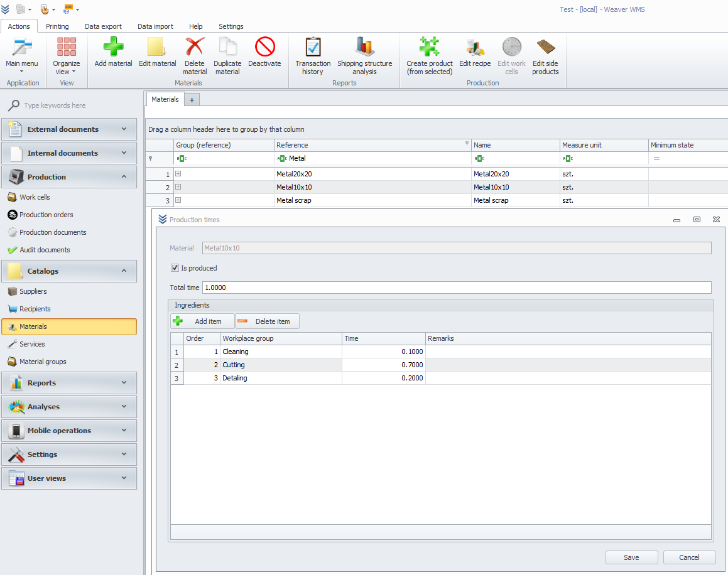Screen dimensions: 728x575
Task: Select the Detaling row time 0.2000
Action: [x=384, y=378]
